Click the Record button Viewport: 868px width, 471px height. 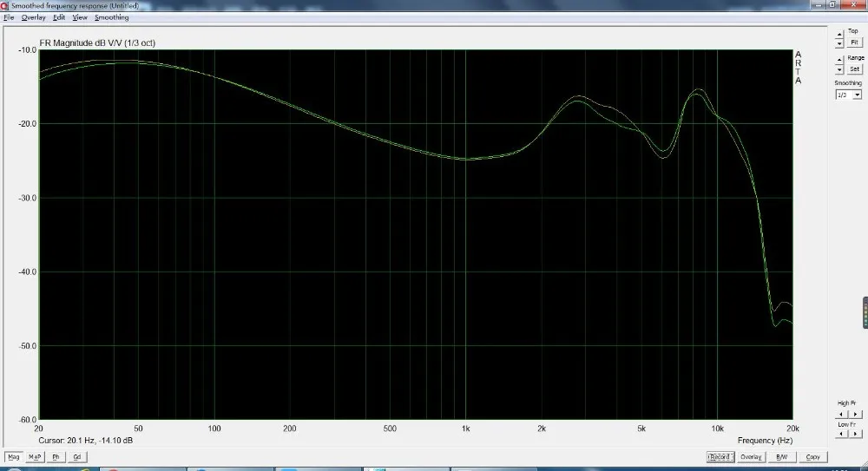pos(720,457)
